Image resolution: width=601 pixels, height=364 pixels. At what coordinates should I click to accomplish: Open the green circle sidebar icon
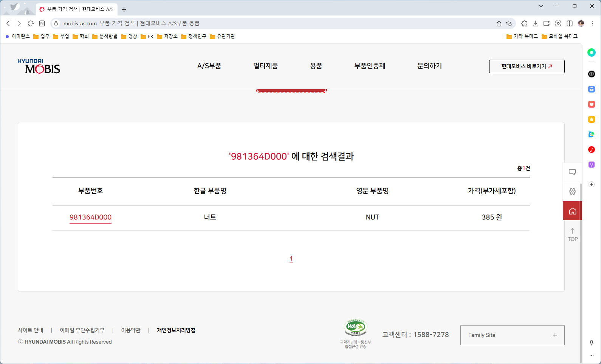tap(592, 52)
